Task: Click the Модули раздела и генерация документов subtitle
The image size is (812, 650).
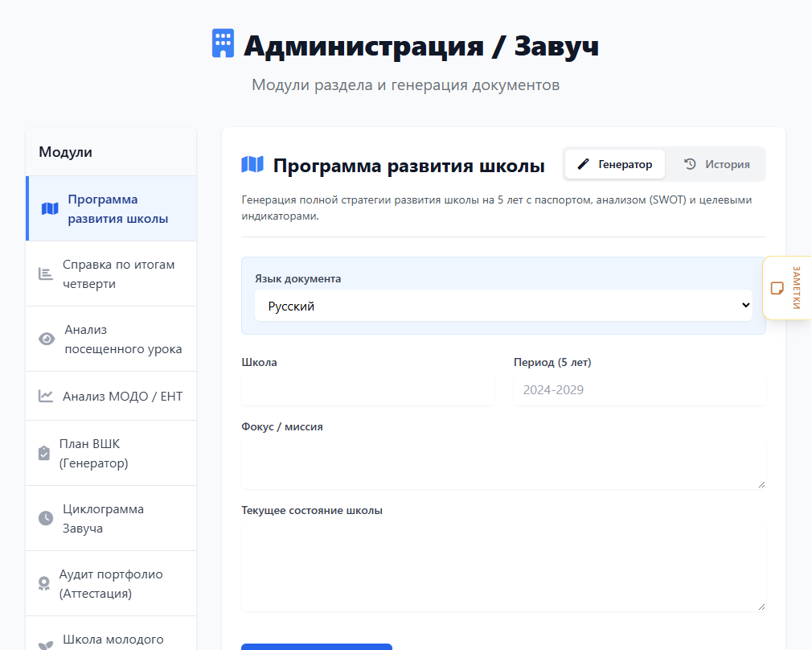Action: tap(405, 84)
